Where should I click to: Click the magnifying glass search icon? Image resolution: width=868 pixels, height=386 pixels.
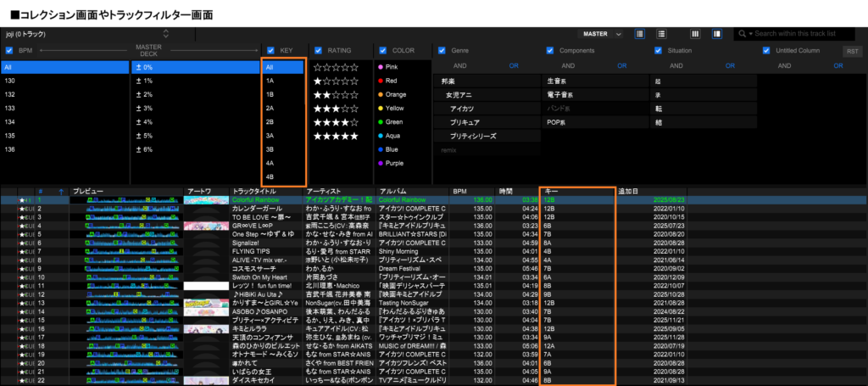coord(742,34)
